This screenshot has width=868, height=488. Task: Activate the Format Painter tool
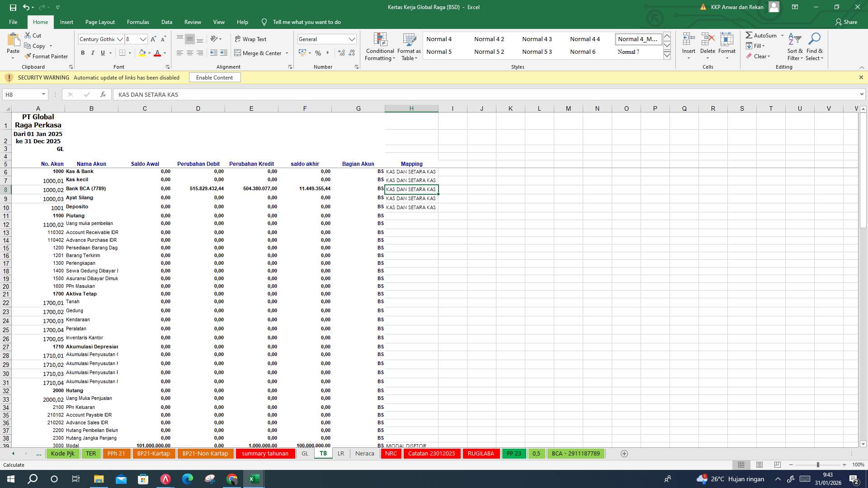tap(47, 56)
